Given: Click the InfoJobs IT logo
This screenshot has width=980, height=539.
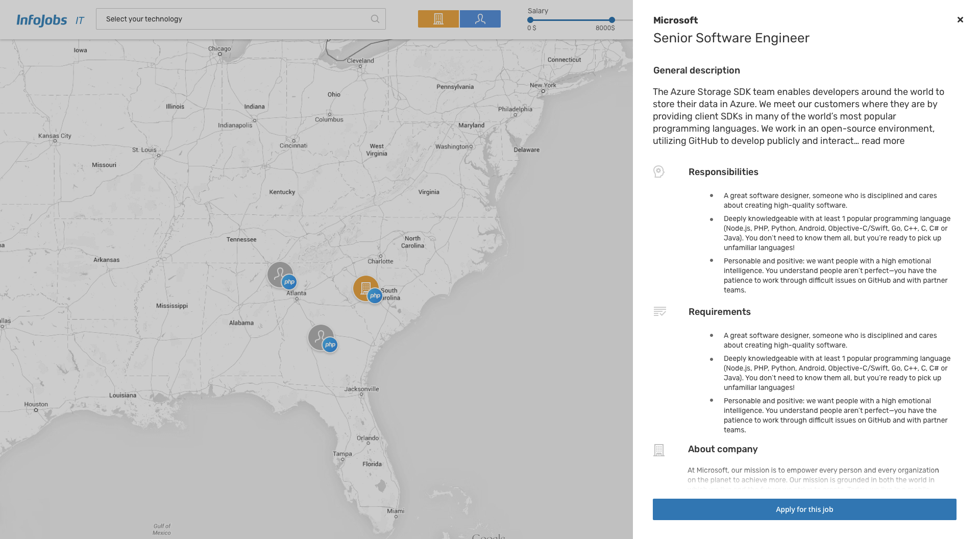Looking at the screenshot, I should point(50,20).
